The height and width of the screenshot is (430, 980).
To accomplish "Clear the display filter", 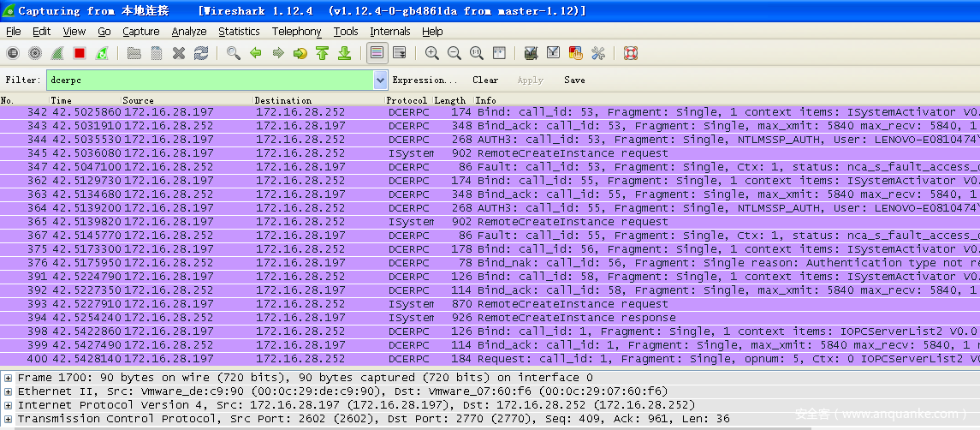I will tap(485, 81).
